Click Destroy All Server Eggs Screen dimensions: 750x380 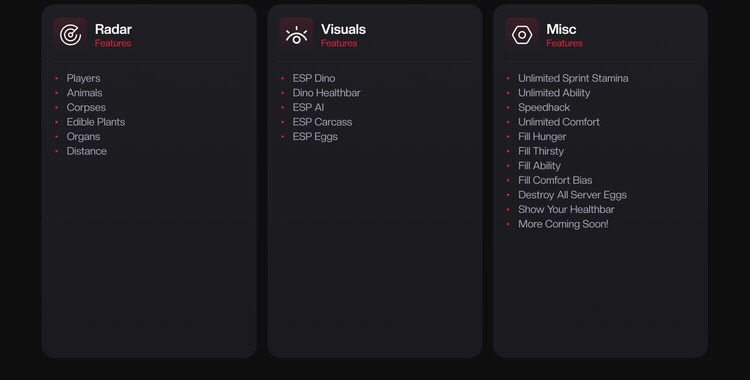(572, 195)
